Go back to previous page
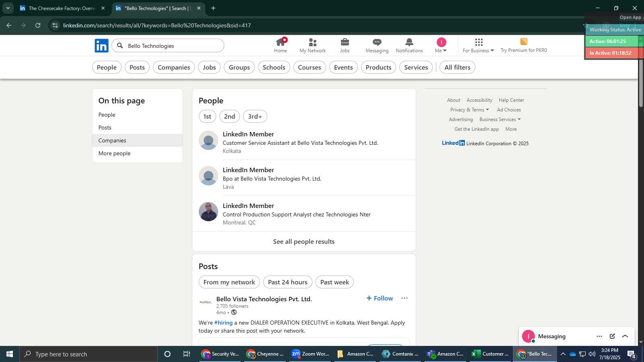Image resolution: width=644 pixels, height=362 pixels. pos(9,25)
